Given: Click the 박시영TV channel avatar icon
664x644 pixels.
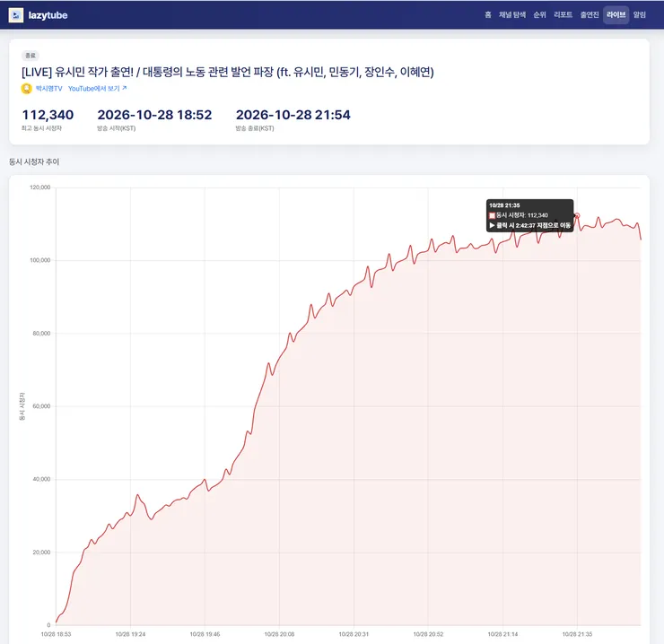Looking at the screenshot, I should (x=26, y=89).
